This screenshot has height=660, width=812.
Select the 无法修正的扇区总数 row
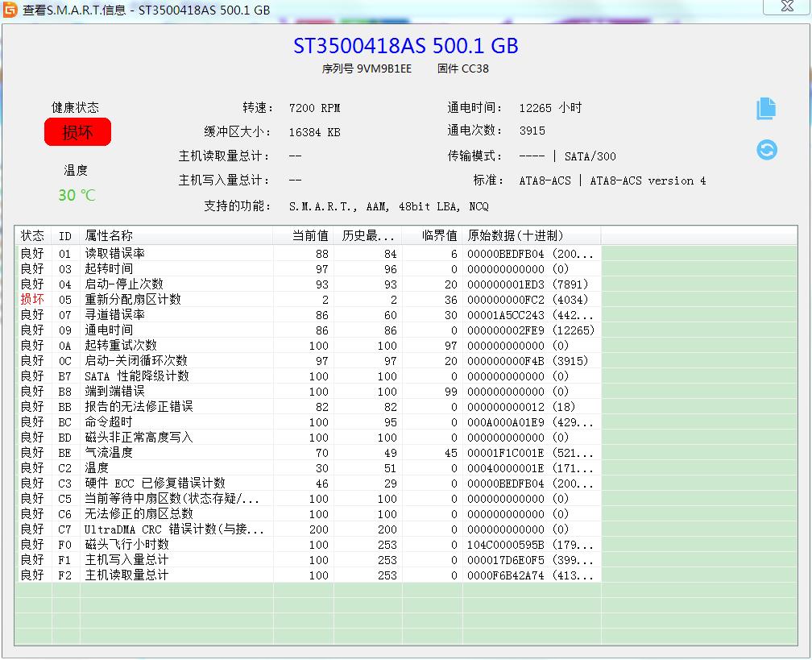[x=308, y=514]
